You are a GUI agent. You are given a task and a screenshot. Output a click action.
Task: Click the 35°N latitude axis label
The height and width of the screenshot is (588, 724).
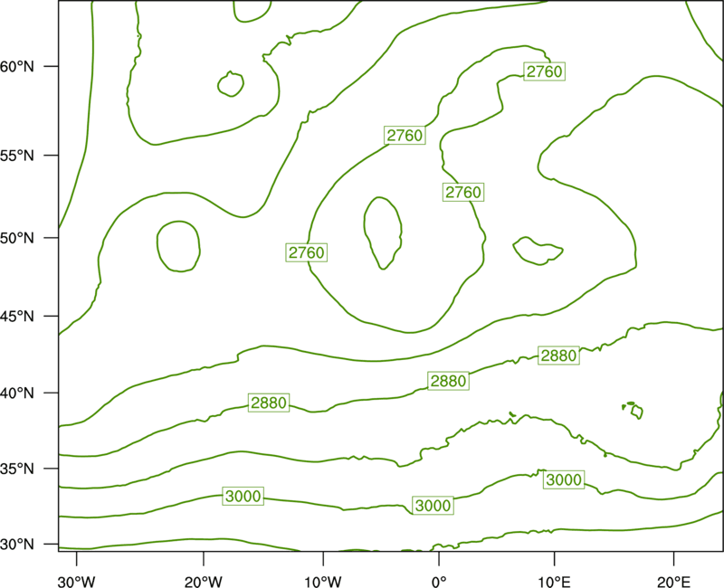point(17,469)
